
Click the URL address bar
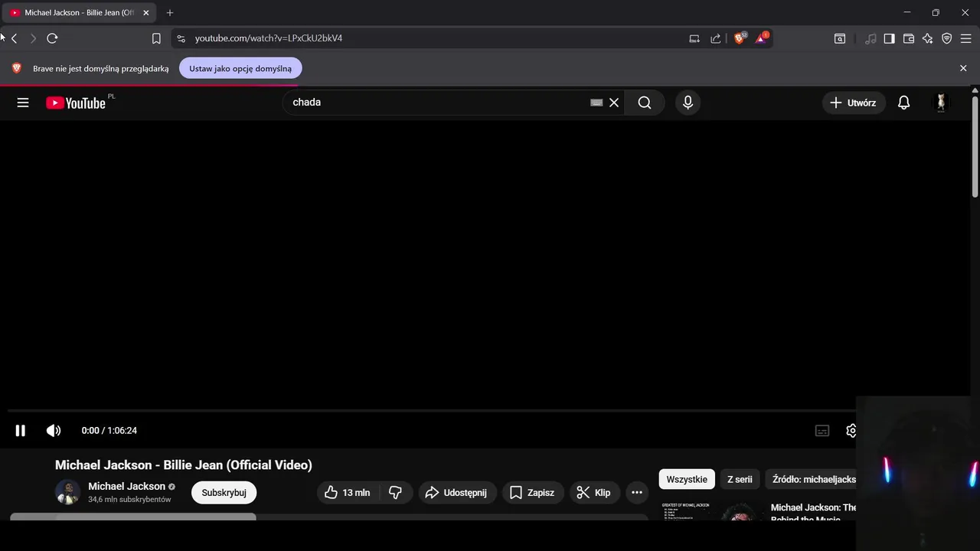[x=436, y=38]
